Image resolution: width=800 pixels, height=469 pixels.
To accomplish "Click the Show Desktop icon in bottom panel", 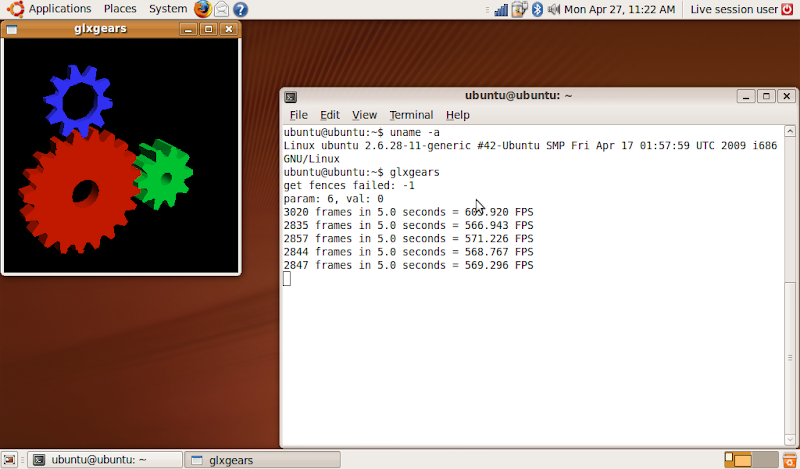I will tap(9, 460).
